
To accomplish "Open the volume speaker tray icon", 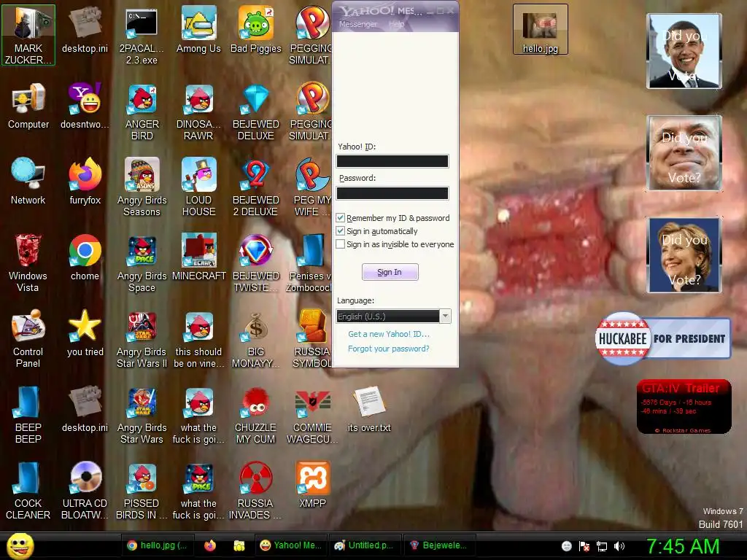I will (x=619, y=546).
